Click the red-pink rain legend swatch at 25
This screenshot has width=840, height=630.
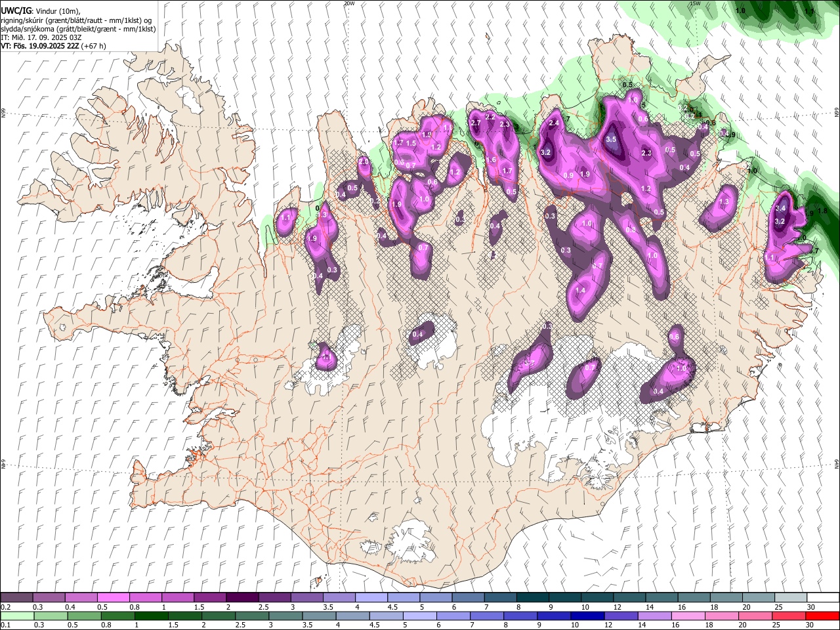click(x=787, y=616)
